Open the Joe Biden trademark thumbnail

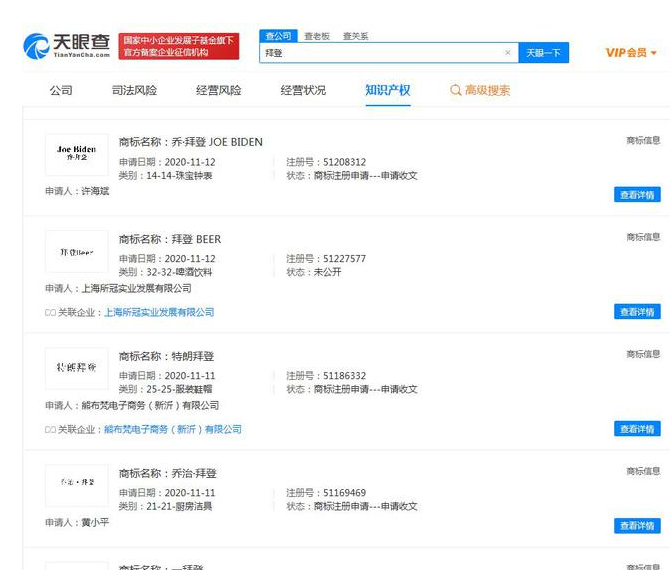(76, 155)
